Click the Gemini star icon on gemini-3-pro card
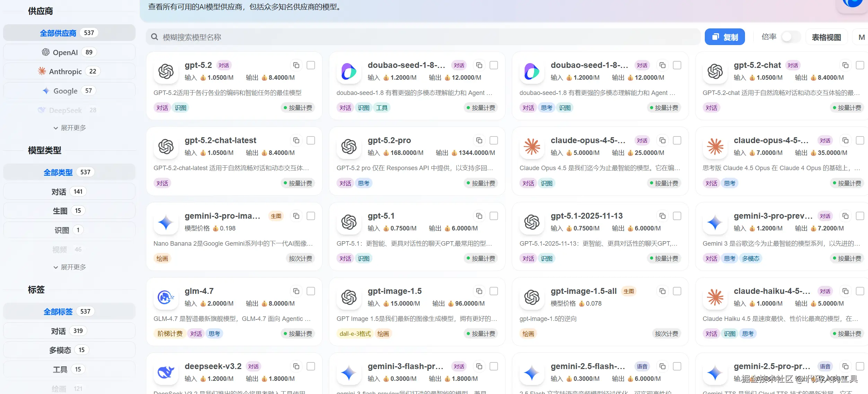The width and height of the screenshot is (868, 394). point(166,222)
